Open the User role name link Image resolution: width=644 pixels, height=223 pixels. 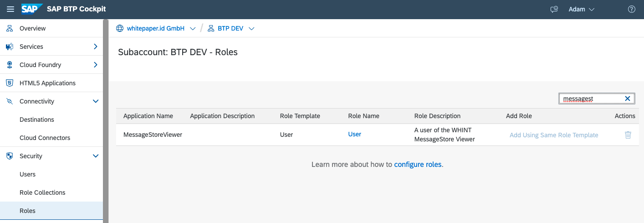(355, 134)
